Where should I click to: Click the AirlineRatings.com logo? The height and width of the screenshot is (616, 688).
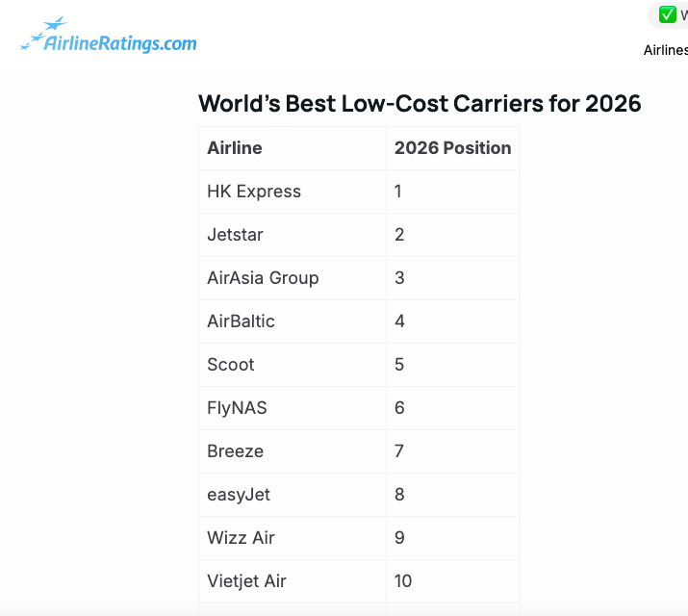(x=108, y=38)
